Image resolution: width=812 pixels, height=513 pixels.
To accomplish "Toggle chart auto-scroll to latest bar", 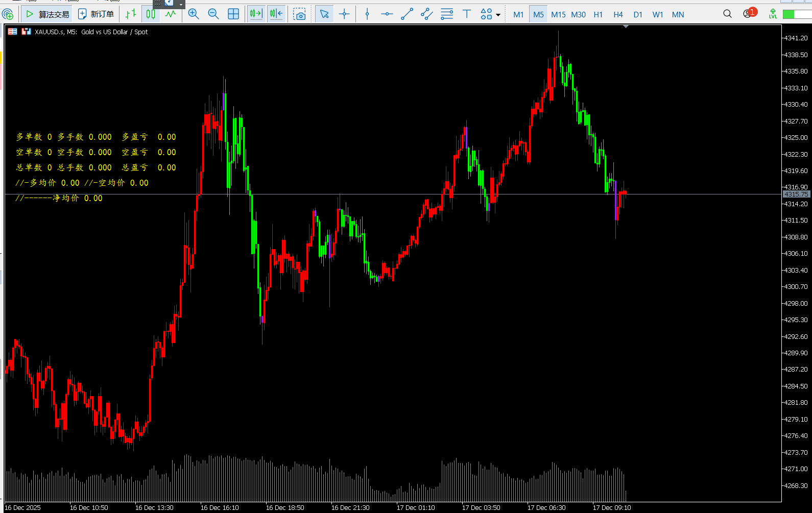I will point(256,14).
